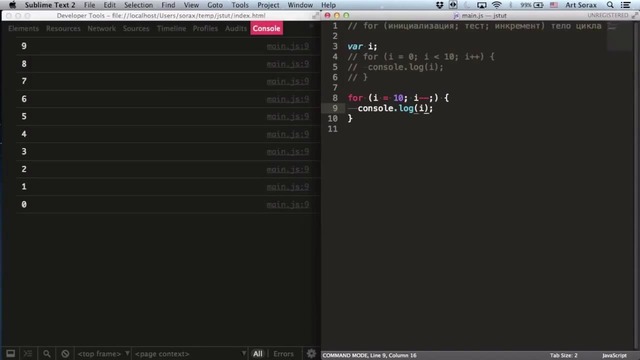
Task: Click the Sublime minimap preview
Action: coord(619,37)
